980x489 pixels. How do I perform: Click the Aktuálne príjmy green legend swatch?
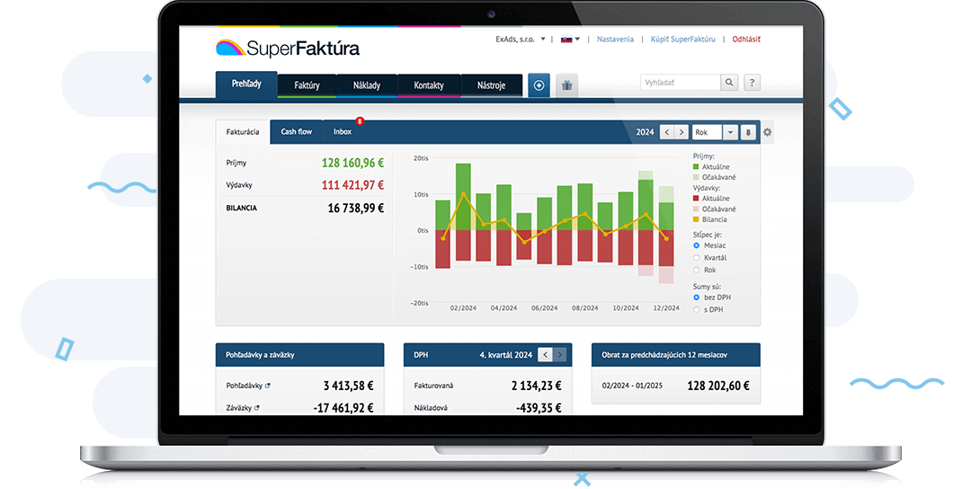pyautogui.click(x=696, y=167)
